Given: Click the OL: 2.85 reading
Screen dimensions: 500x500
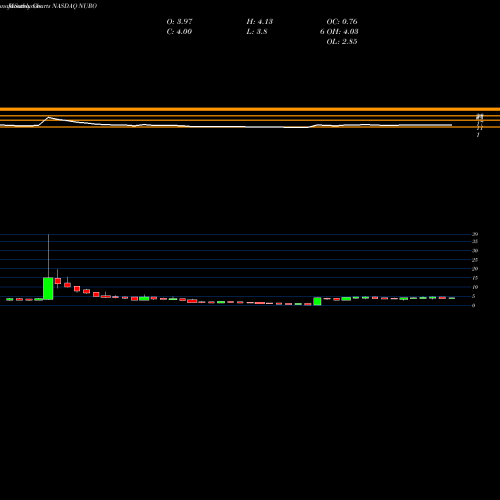Looking at the screenshot, I should (x=342, y=41).
